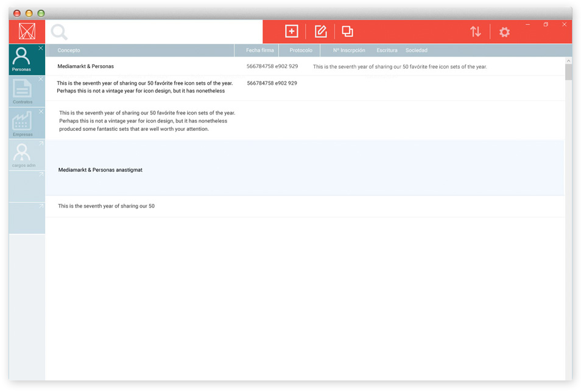Expand cargos adm using its arrow icon

[x=41, y=144]
